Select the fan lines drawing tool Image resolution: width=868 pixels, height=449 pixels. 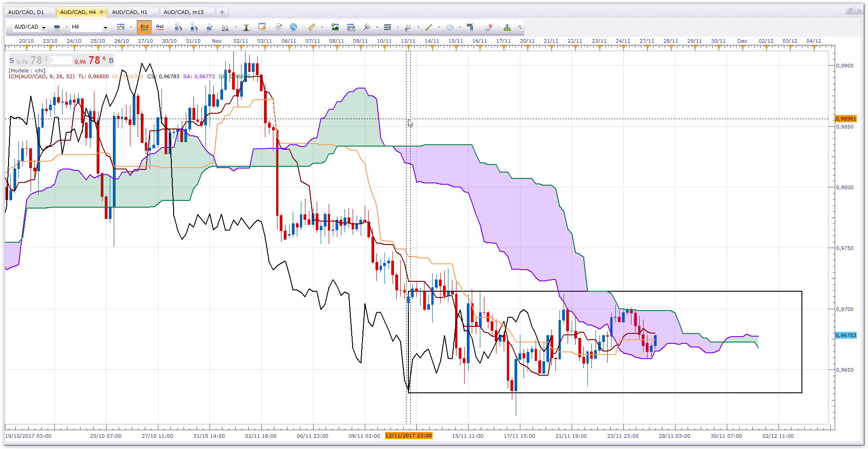(408, 27)
